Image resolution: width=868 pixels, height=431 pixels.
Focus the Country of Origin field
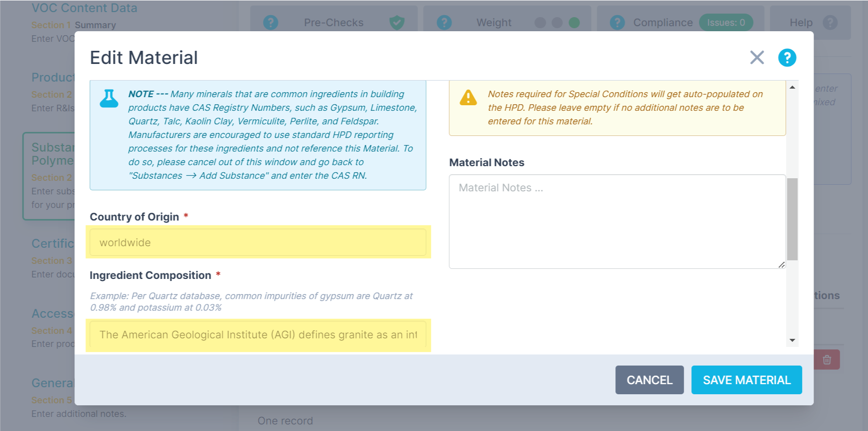pos(258,243)
